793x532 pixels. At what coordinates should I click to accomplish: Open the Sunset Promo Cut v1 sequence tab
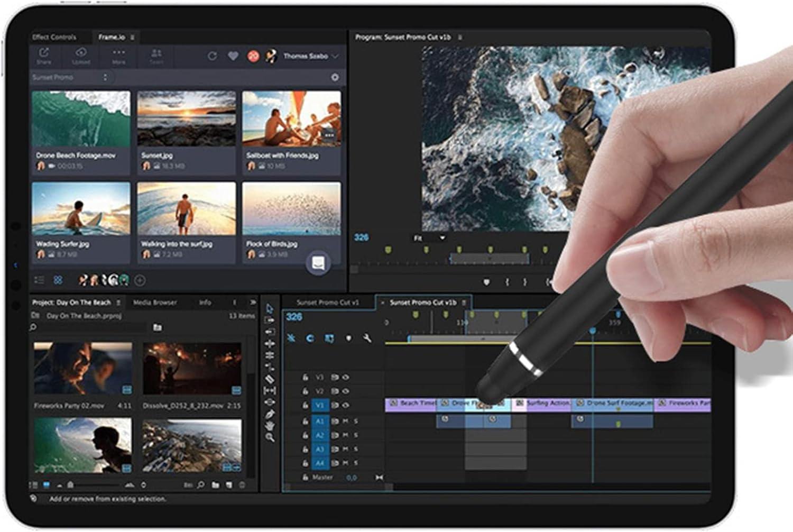pos(327,302)
